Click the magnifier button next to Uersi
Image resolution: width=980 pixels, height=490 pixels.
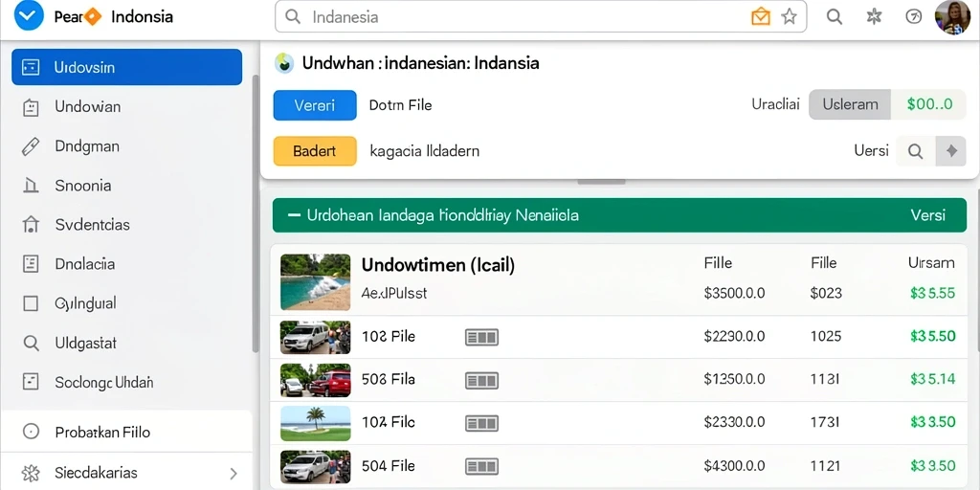tap(916, 151)
